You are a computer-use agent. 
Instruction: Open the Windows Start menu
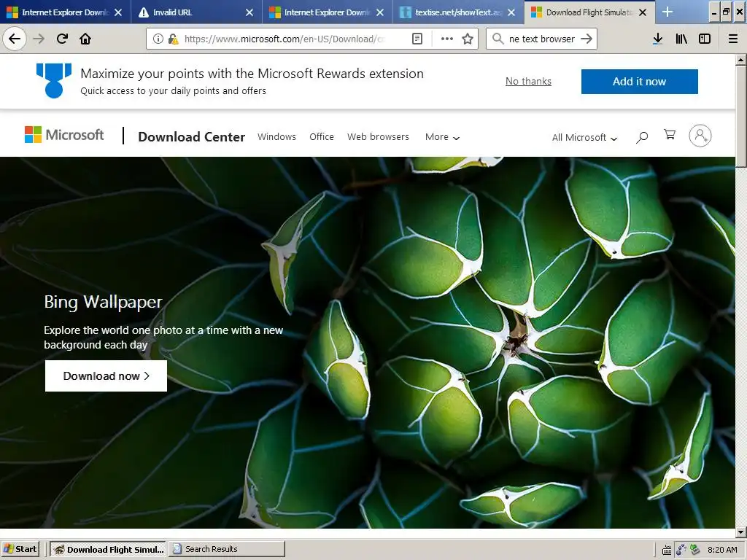coord(20,549)
